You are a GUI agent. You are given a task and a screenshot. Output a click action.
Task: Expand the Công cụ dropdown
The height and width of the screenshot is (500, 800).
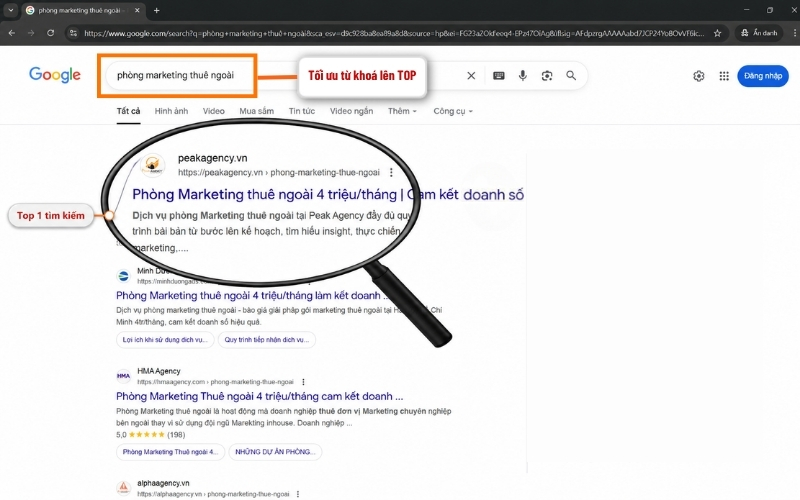tap(453, 111)
